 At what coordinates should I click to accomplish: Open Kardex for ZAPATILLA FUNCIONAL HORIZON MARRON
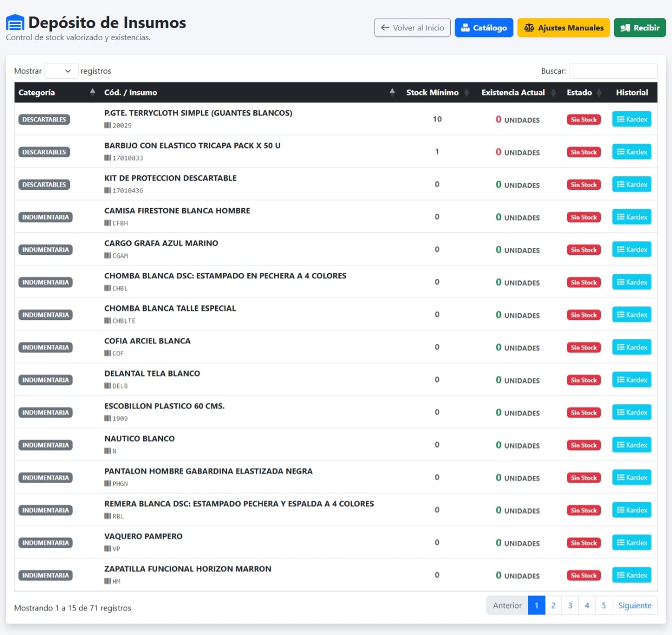click(632, 575)
